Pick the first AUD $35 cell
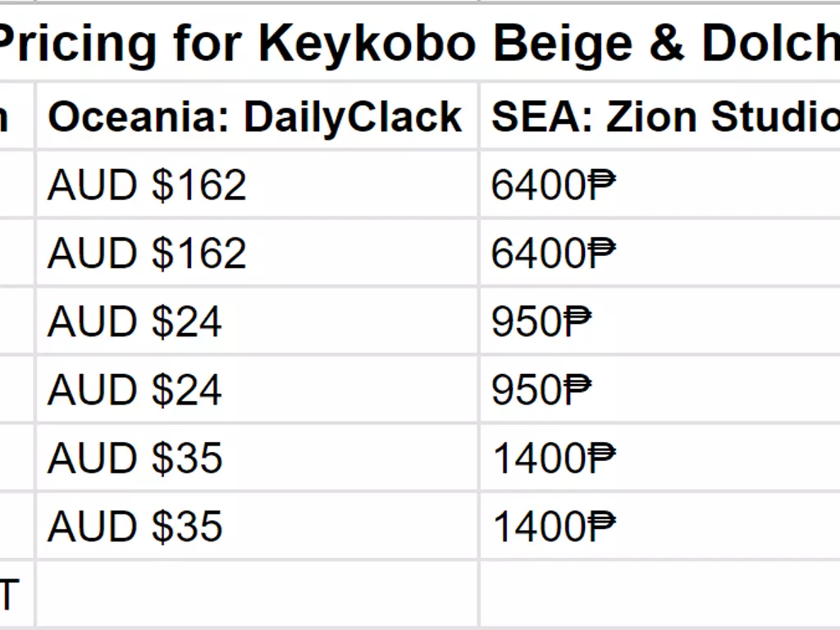840x630 pixels. [256, 457]
